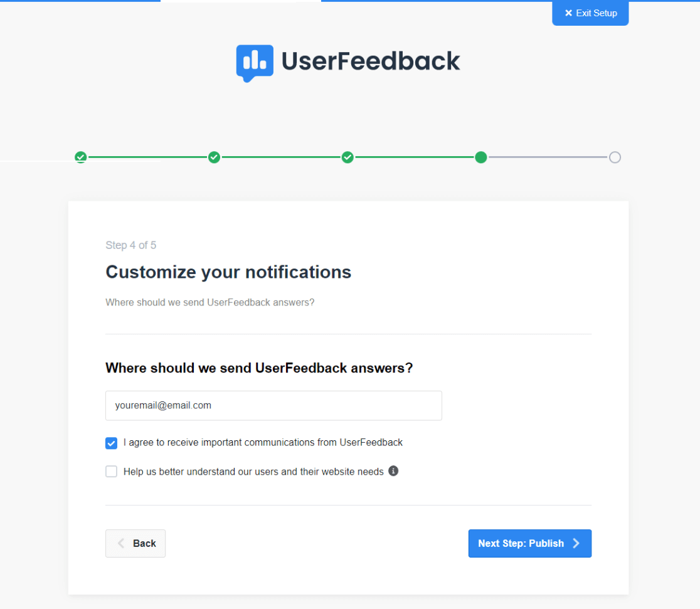The width and height of the screenshot is (700, 609).
Task: Click the info icon beside website needs
Action: pyautogui.click(x=393, y=471)
